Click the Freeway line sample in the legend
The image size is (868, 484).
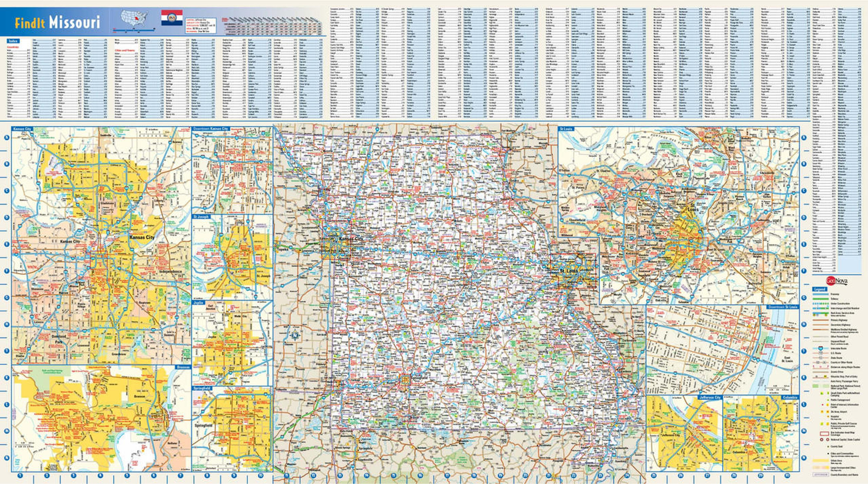coord(820,294)
